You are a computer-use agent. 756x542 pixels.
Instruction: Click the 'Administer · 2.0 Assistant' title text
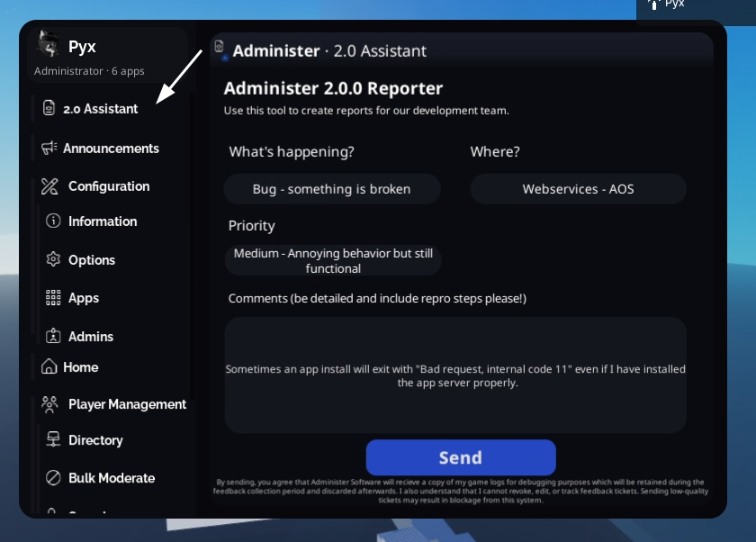coord(329,50)
